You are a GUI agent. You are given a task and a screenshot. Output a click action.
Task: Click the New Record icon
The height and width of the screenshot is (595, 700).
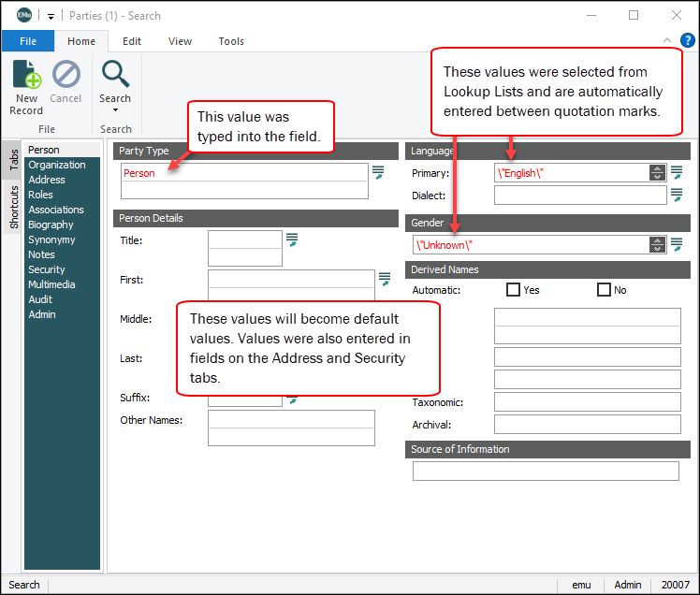point(26,75)
